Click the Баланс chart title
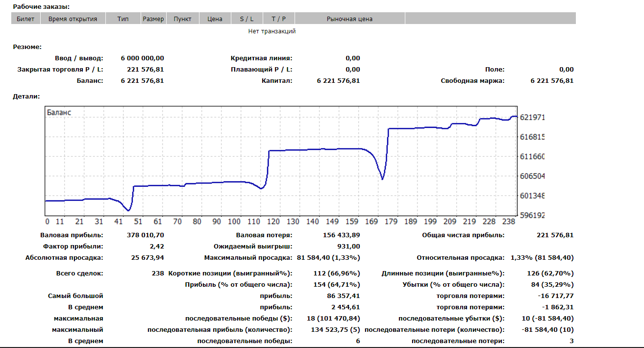The image size is (644, 348). click(59, 113)
